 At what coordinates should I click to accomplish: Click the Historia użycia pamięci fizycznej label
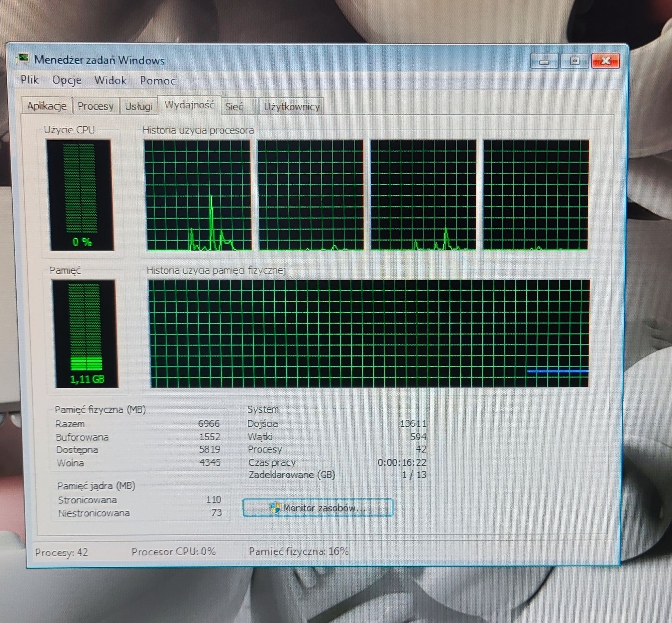click(216, 270)
